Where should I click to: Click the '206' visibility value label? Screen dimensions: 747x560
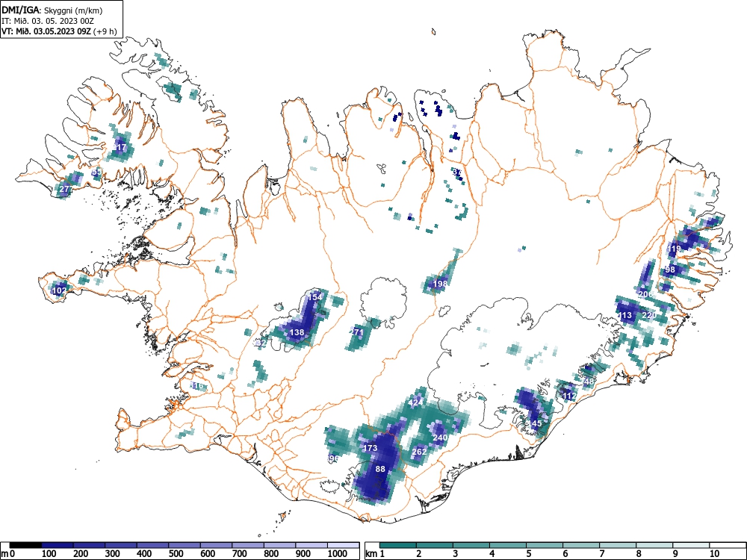click(x=645, y=293)
